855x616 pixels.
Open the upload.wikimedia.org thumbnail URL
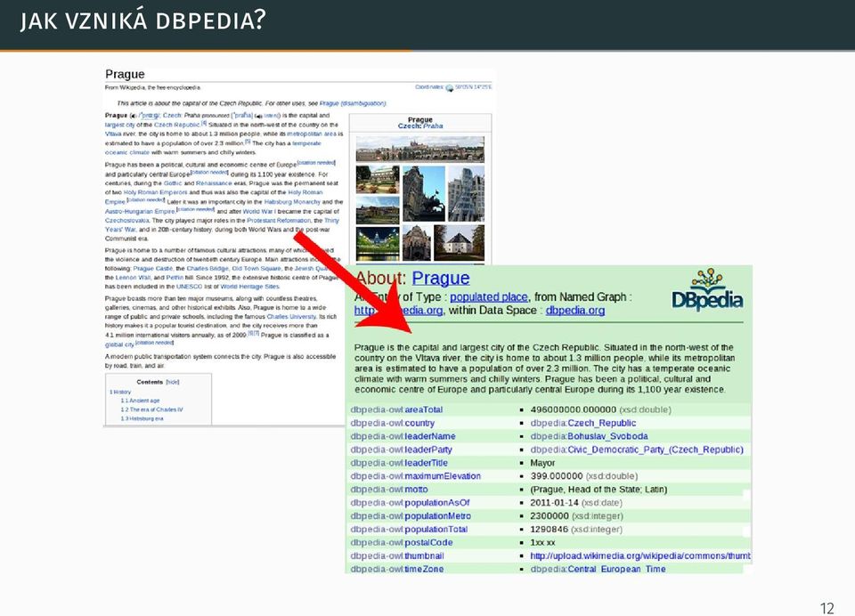coord(640,556)
